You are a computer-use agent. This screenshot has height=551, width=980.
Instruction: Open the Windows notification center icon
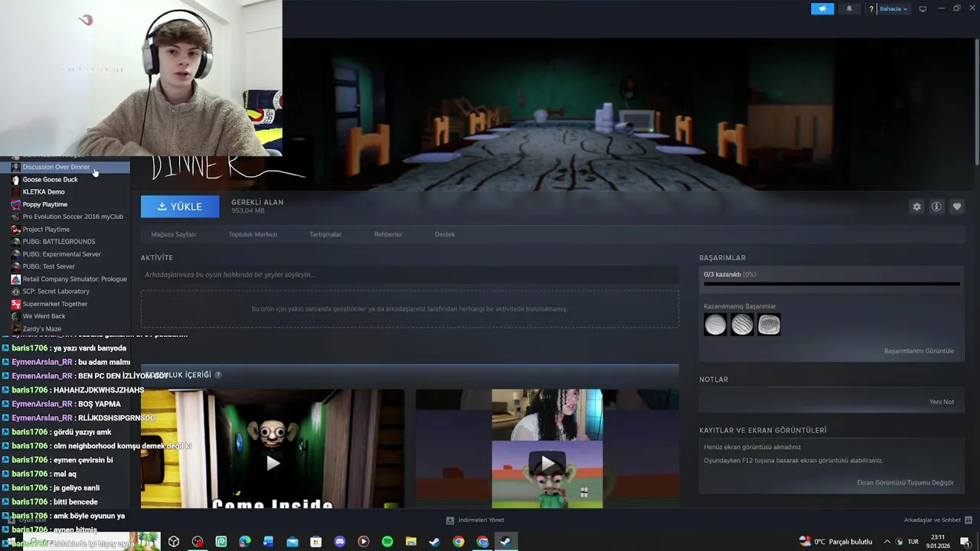(965, 542)
